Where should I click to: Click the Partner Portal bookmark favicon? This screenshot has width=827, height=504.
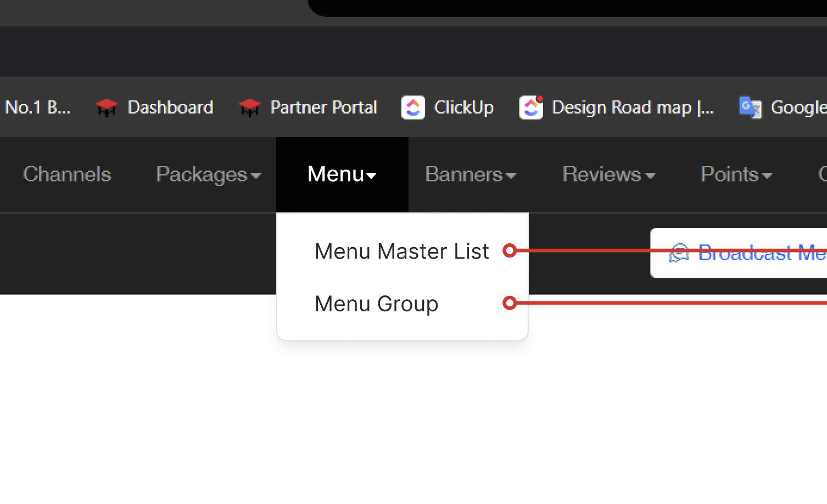click(x=249, y=108)
